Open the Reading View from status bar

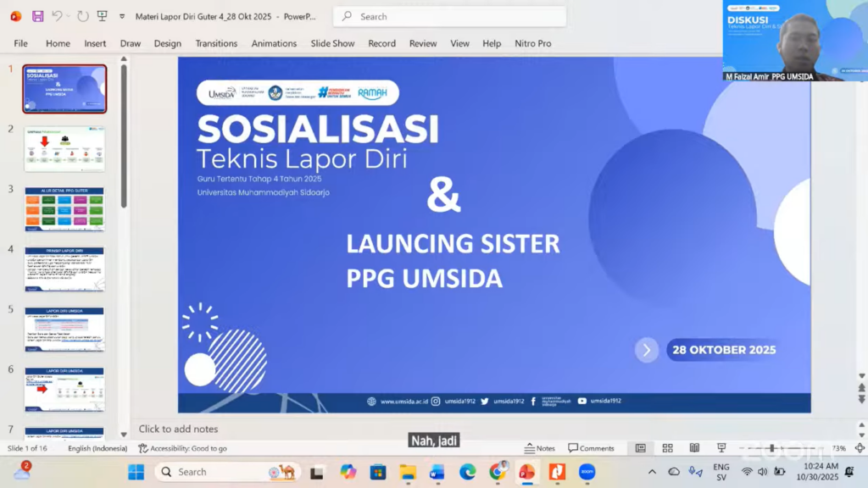point(695,447)
